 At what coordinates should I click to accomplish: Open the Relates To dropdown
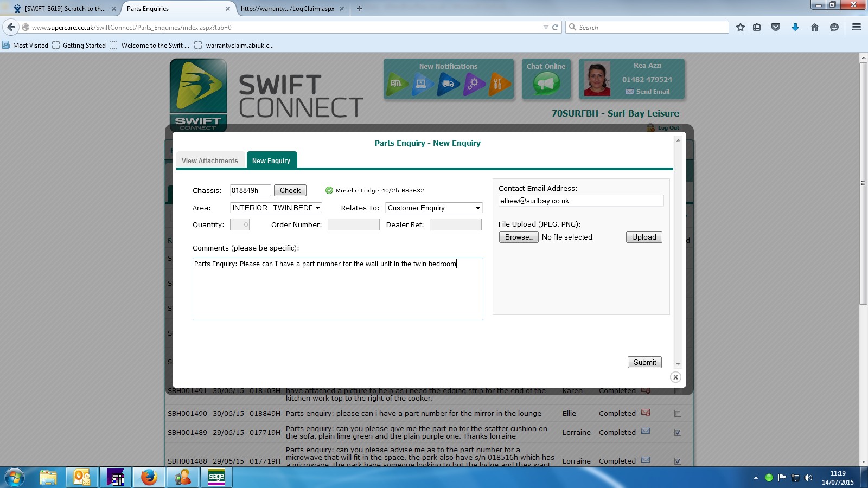point(433,208)
